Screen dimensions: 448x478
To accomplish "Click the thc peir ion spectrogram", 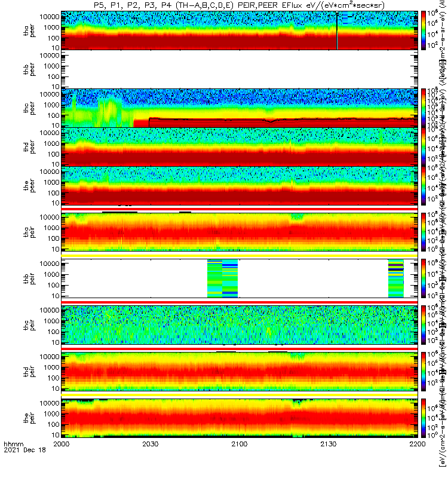I will tap(240, 325).
